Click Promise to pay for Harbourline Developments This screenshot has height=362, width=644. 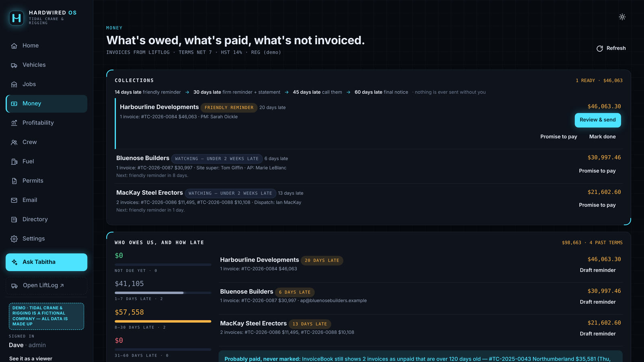[x=559, y=137]
